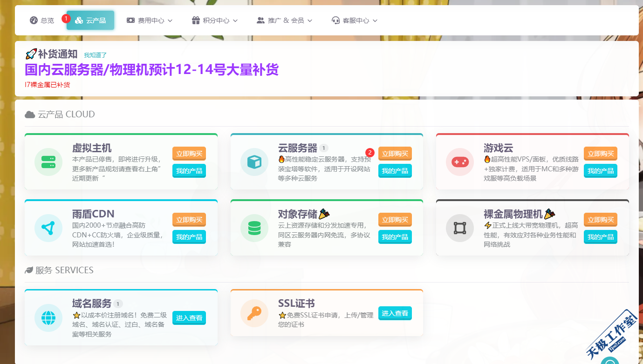The height and width of the screenshot is (364, 643).
Task: Click the object storage database icon
Action: click(254, 228)
